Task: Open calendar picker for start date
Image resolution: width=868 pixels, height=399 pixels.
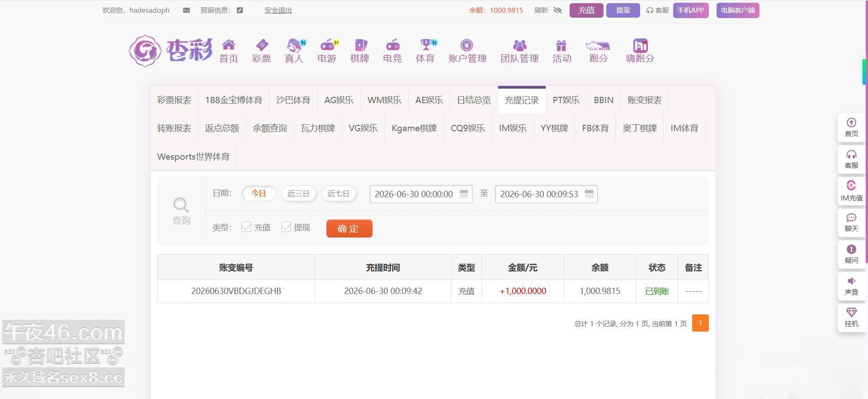Action: pos(464,194)
